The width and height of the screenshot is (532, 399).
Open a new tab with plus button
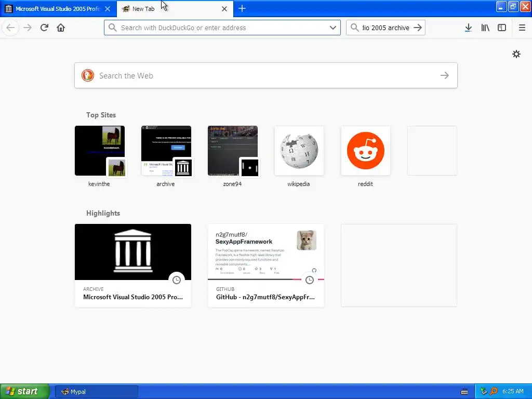pyautogui.click(x=242, y=8)
